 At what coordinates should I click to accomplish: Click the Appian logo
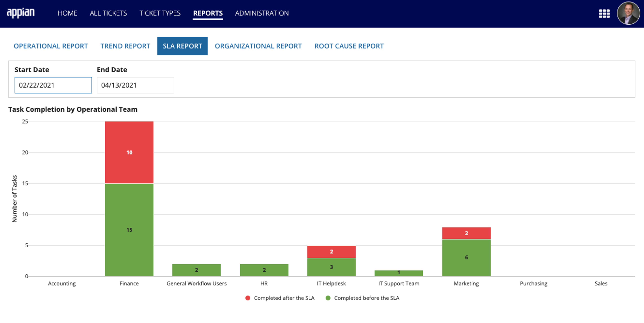(20, 13)
